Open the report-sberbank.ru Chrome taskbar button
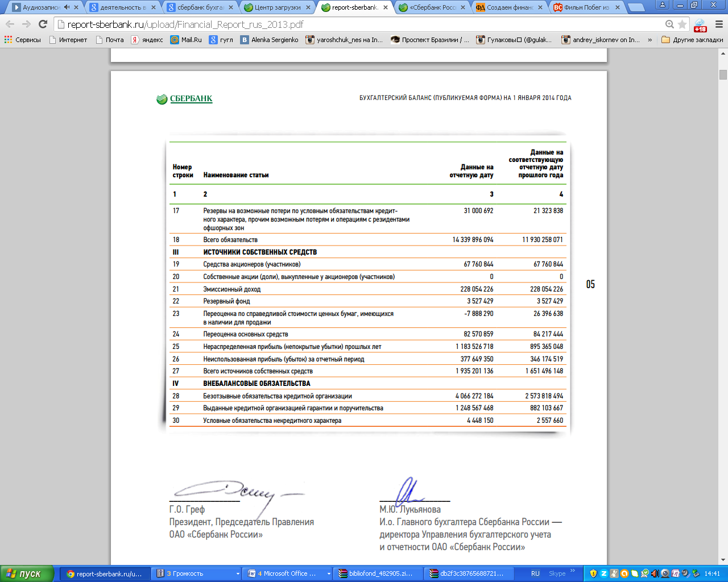The height and width of the screenshot is (582, 728). (x=105, y=573)
